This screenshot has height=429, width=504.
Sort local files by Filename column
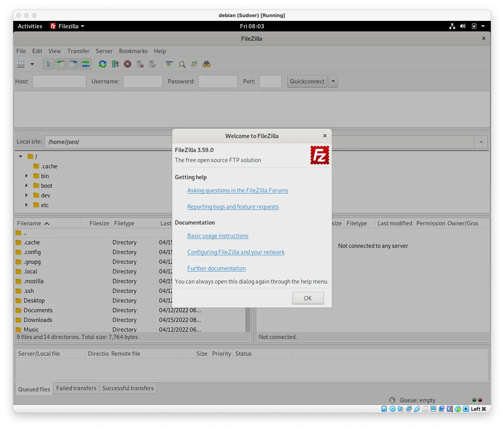pos(47,223)
